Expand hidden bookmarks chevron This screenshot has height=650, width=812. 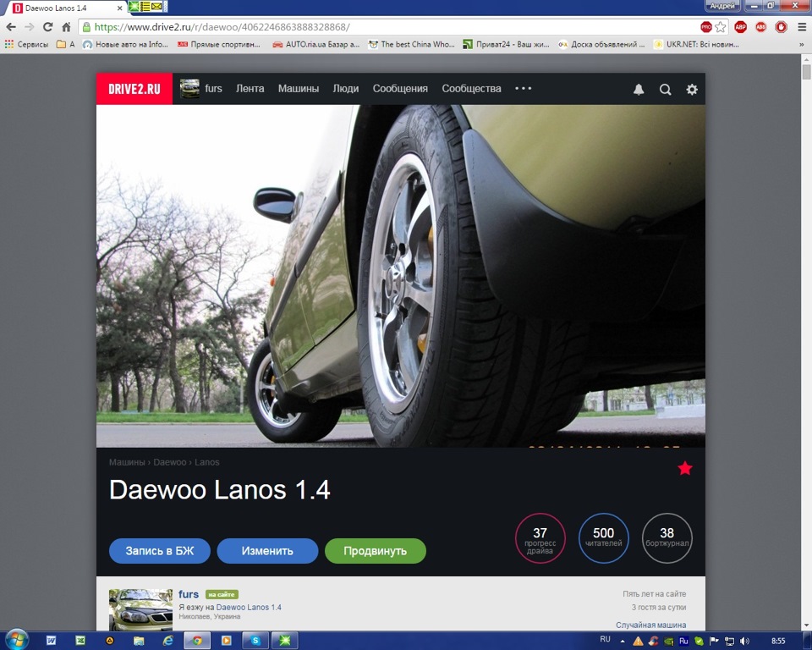pyautogui.click(x=802, y=45)
